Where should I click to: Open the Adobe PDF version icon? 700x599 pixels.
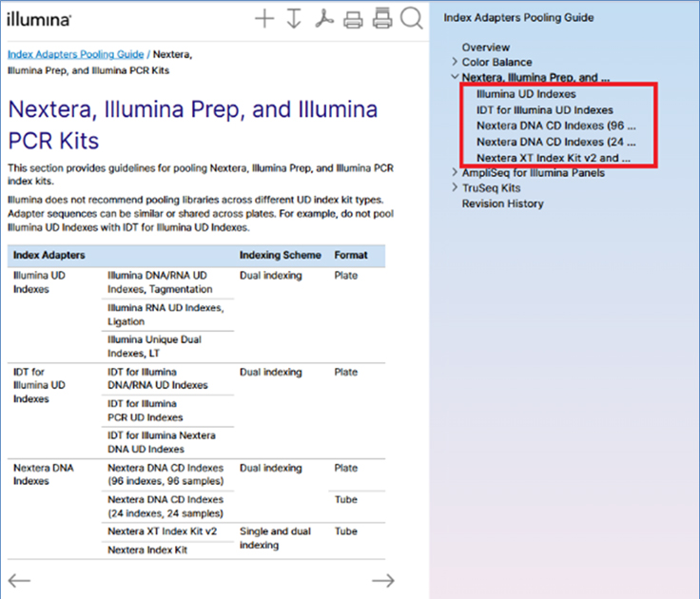point(323,19)
